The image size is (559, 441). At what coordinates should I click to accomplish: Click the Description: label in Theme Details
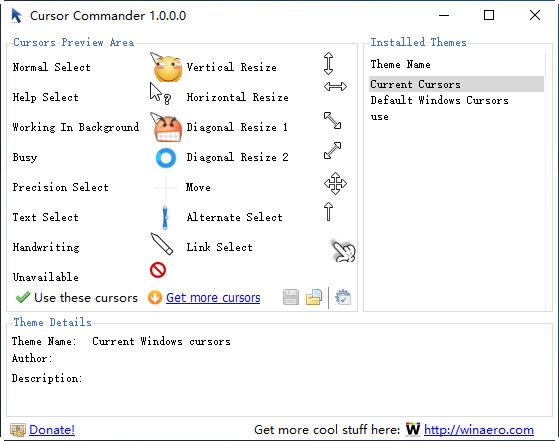click(47, 378)
